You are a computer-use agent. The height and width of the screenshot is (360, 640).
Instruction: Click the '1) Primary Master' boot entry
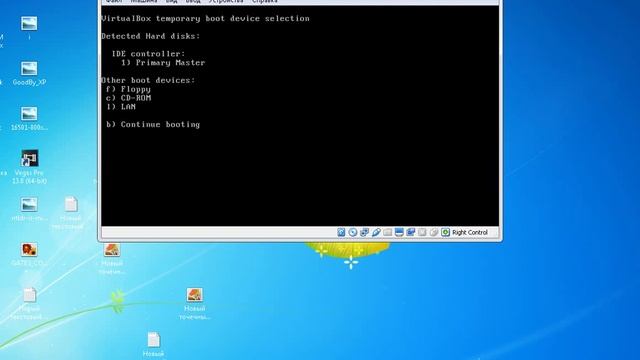pos(163,63)
